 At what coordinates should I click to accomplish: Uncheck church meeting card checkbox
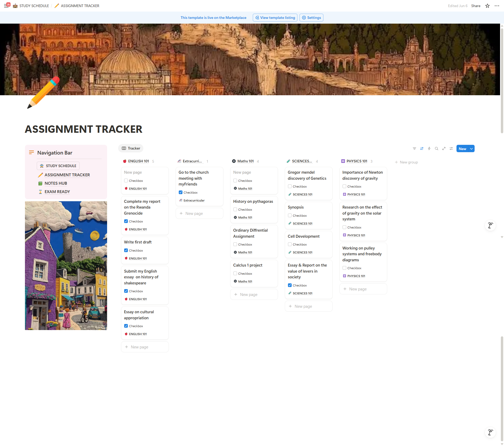coord(181,192)
